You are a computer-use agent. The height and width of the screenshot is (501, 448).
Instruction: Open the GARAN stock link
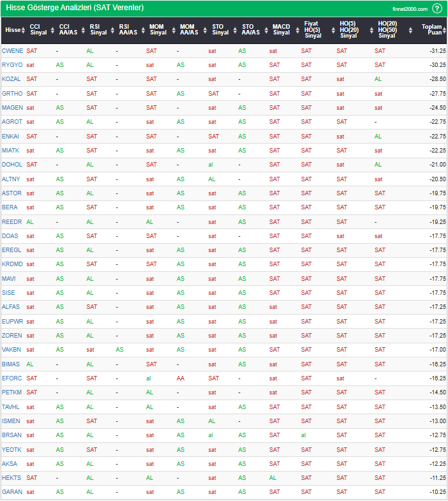(12, 492)
